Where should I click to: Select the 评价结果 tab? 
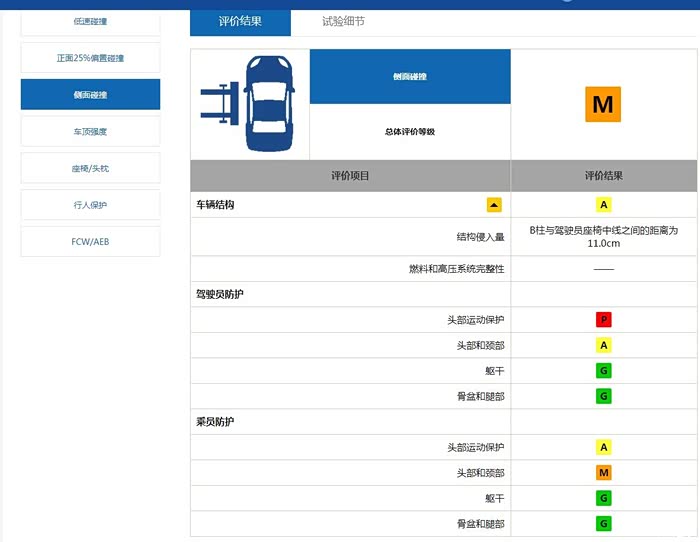(x=240, y=21)
